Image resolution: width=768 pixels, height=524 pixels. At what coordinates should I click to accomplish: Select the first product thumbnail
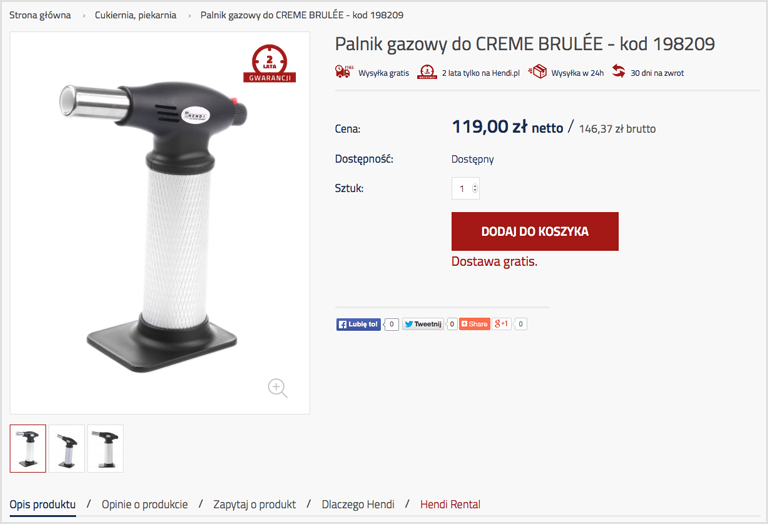(x=28, y=449)
